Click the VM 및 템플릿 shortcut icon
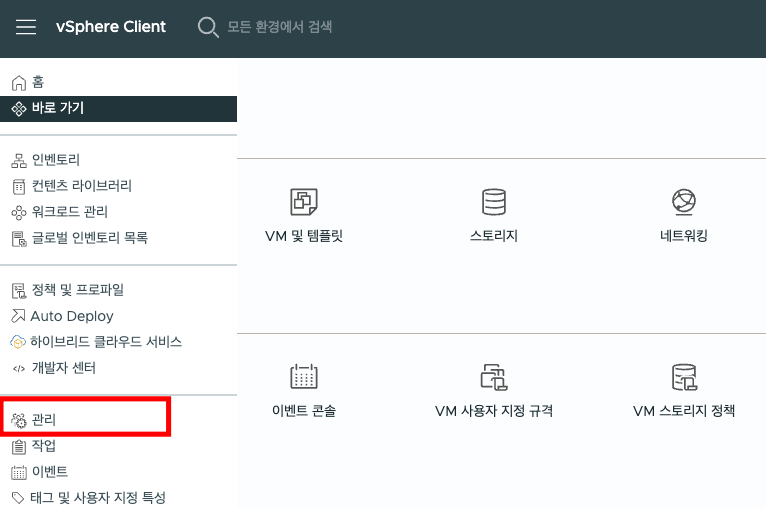 point(304,202)
